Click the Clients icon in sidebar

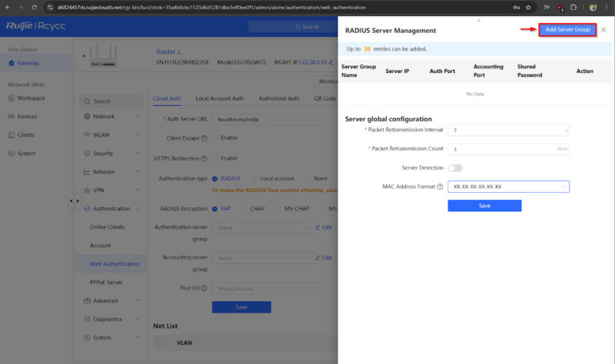(x=11, y=135)
